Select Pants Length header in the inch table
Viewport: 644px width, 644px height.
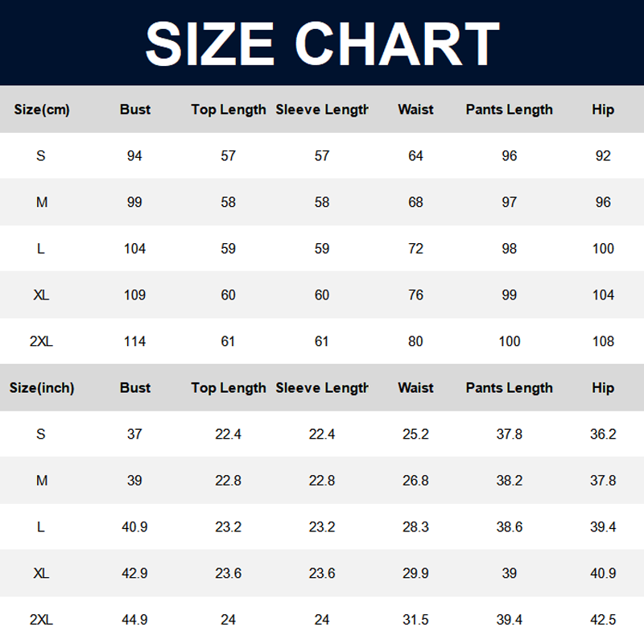pyautogui.click(x=509, y=388)
